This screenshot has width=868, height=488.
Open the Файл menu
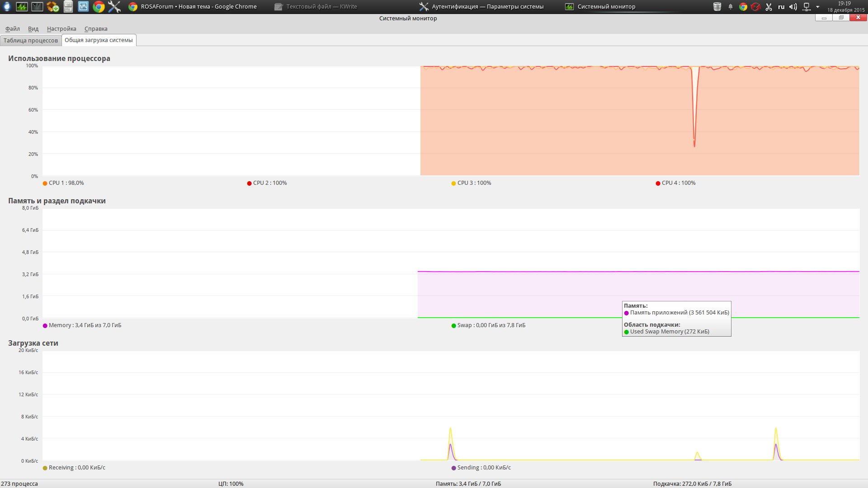[x=13, y=28]
